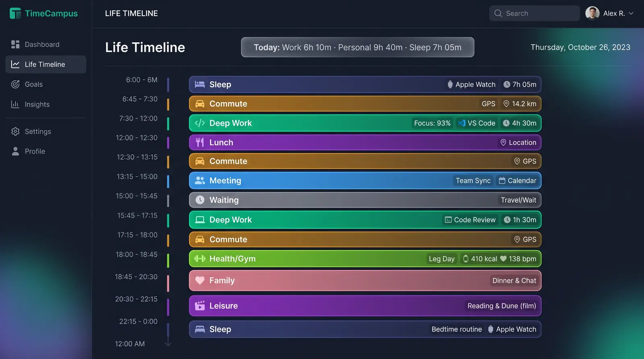The height and width of the screenshot is (359, 644).
Task: Click the heart icon next to 138 bpm
Action: 503,258
